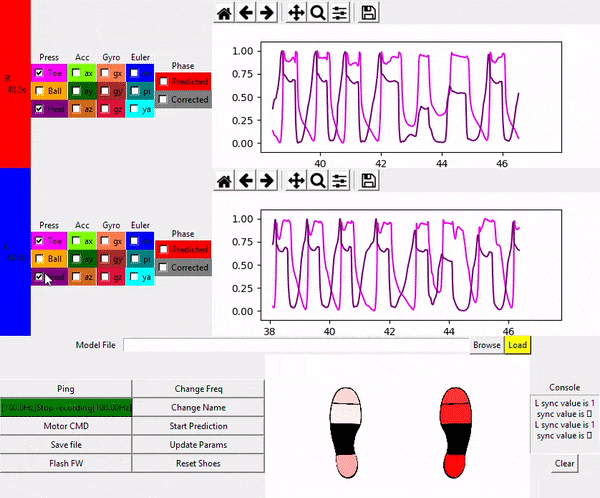Check the Ball checkbox in the lower Press group
The image size is (600, 498).
click(x=39, y=258)
